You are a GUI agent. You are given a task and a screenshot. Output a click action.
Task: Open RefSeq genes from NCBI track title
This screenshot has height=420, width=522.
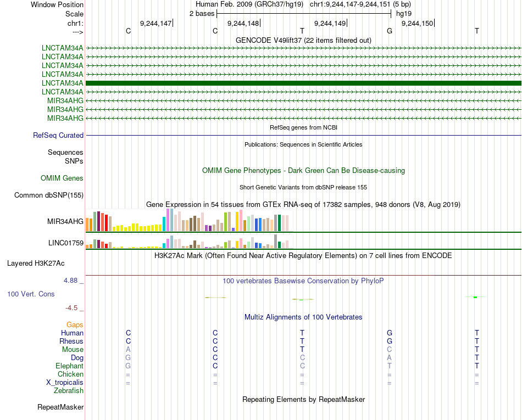[x=303, y=127]
